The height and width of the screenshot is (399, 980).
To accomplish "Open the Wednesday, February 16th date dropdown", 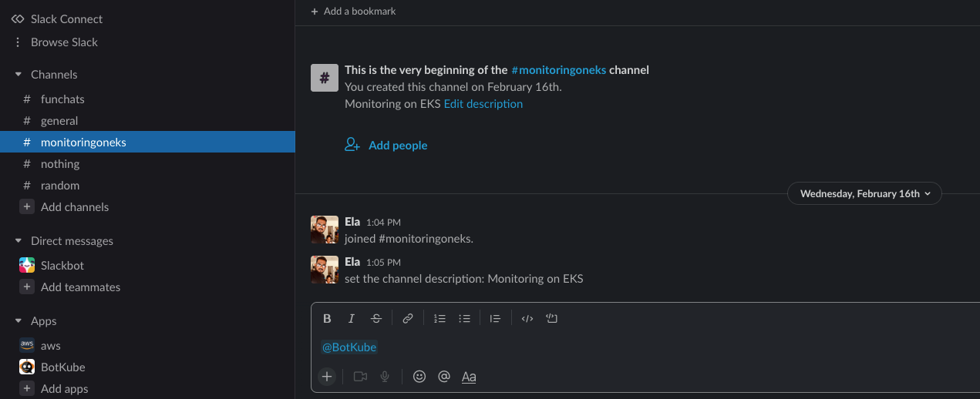I will [864, 194].
